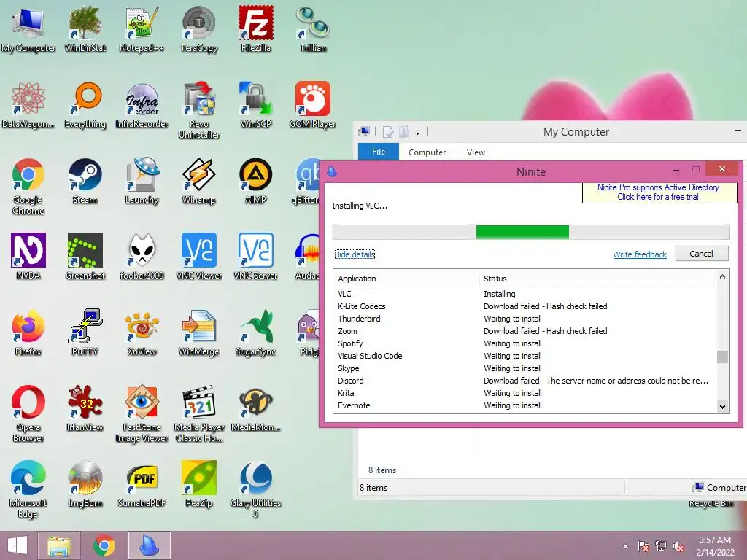Launch GOM Player from the desktop
747x560 pixels.
point(312,105)
